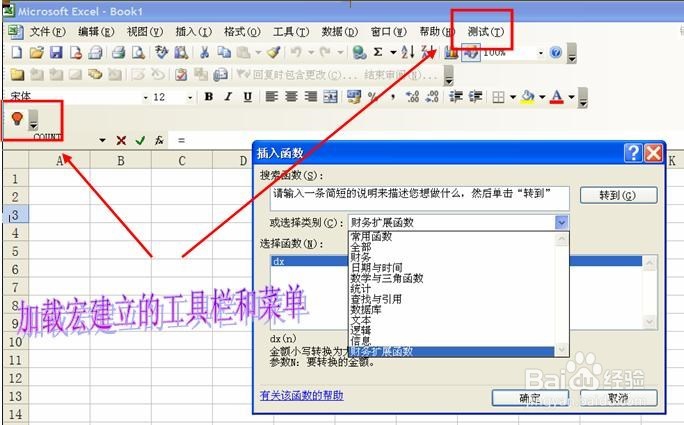Image resolution: width=684 pixels, height=425 pixels.
Task: Expand the AutoSum dropdown arrow
Action: tap(393, 53)
